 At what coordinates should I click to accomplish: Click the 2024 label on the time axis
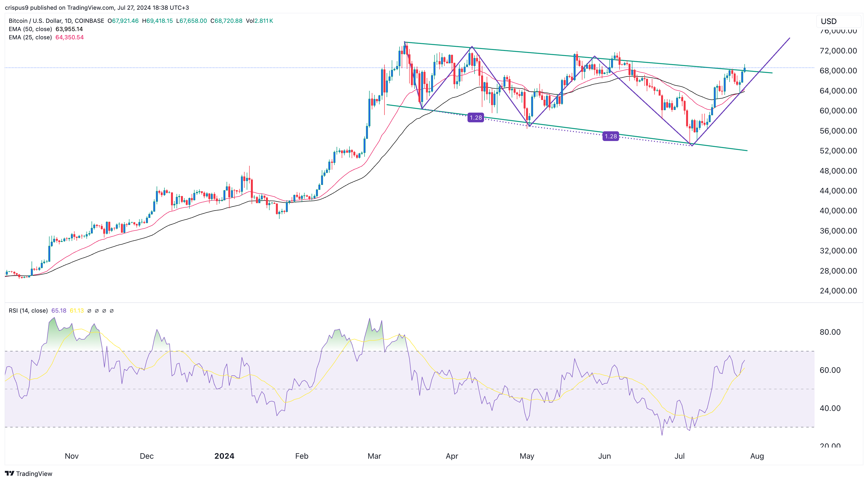[x=224, y=456]
